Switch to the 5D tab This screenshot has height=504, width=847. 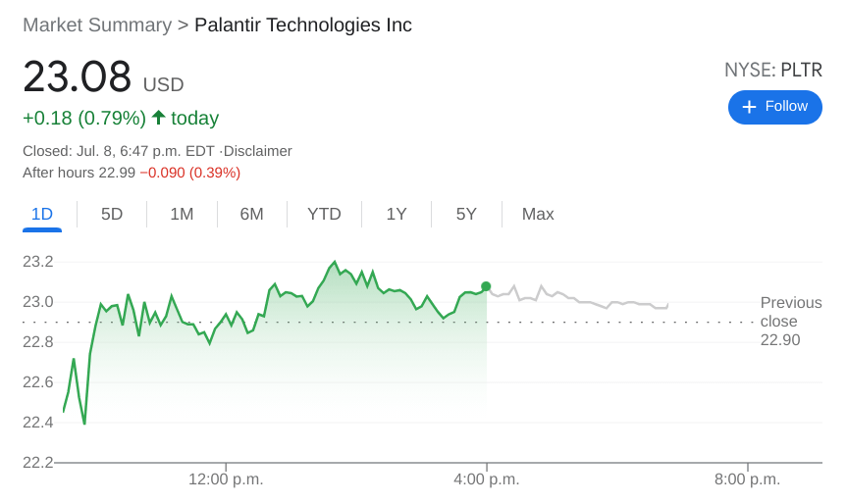pos(112,214)
